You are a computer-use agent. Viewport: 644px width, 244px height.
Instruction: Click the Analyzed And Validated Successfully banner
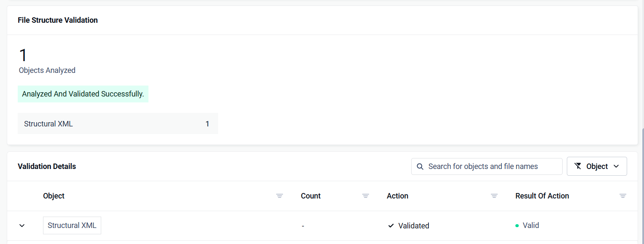(x=83, y=94)
